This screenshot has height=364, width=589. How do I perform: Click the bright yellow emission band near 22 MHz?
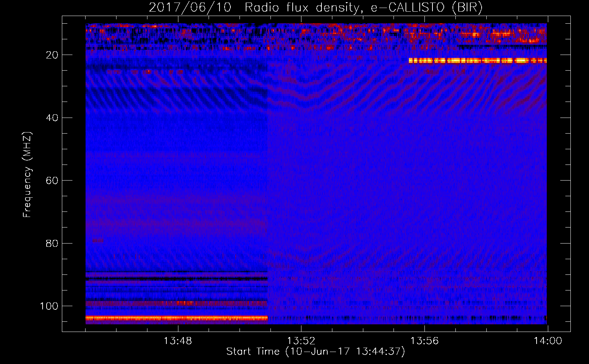click(478, 60)
